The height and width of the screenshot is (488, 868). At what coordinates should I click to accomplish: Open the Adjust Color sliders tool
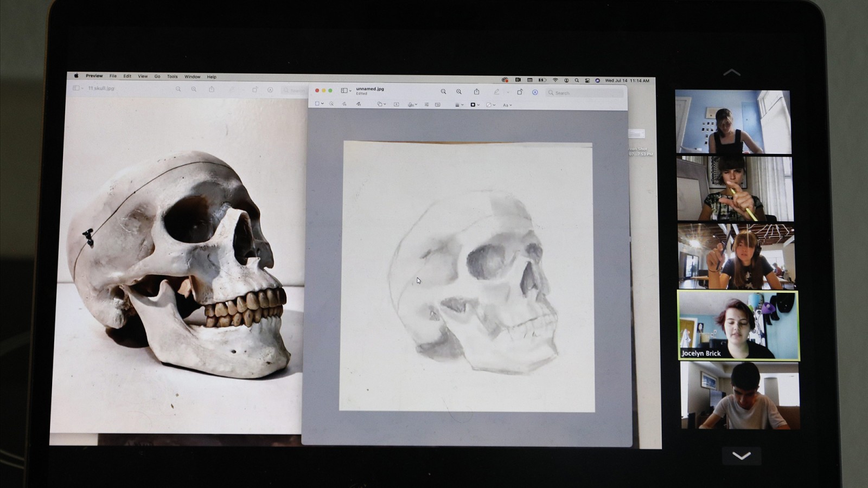(x=426, y=105)
